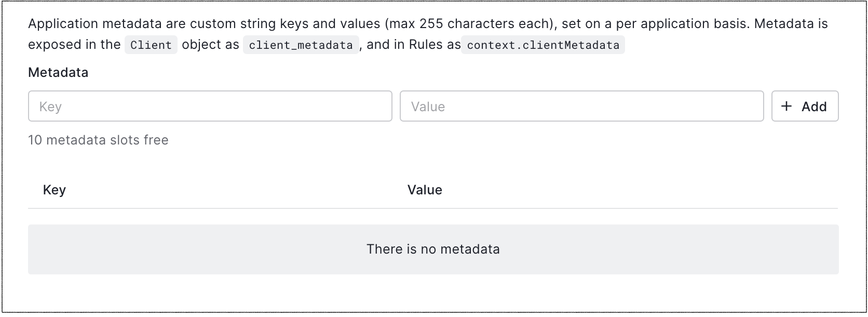Click the Key column header
The image size is (868, 317).
(55, 190)
